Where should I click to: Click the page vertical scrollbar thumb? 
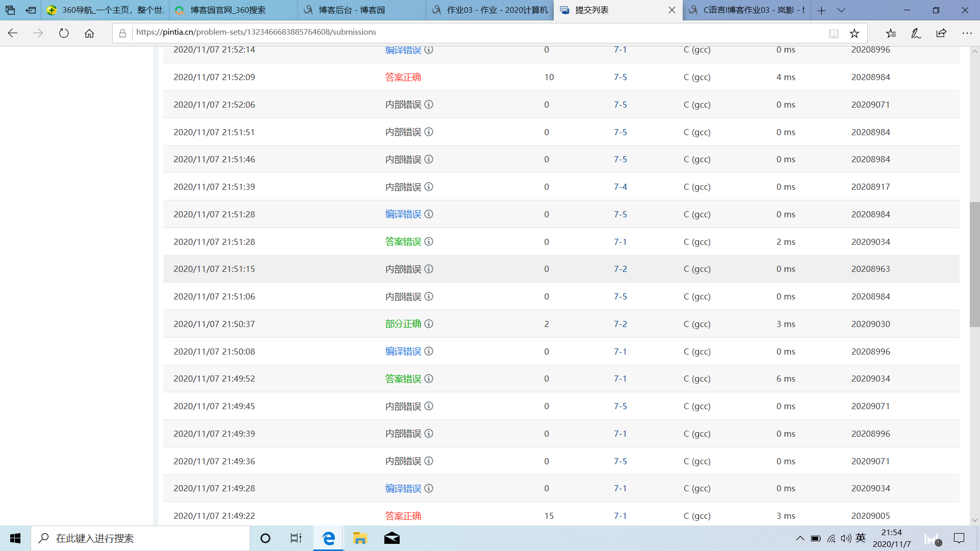click(x=974, y=264)
